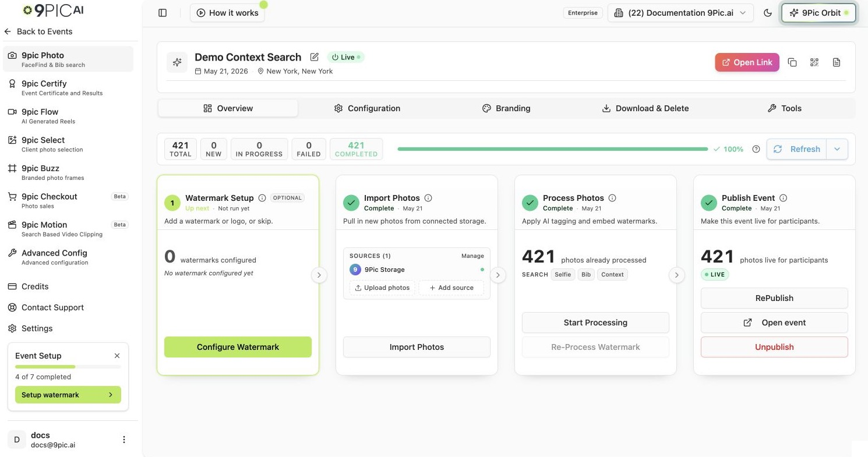This screenshot has width=868, height=457.
Task: Click Add source
Action: click(451, 288)
